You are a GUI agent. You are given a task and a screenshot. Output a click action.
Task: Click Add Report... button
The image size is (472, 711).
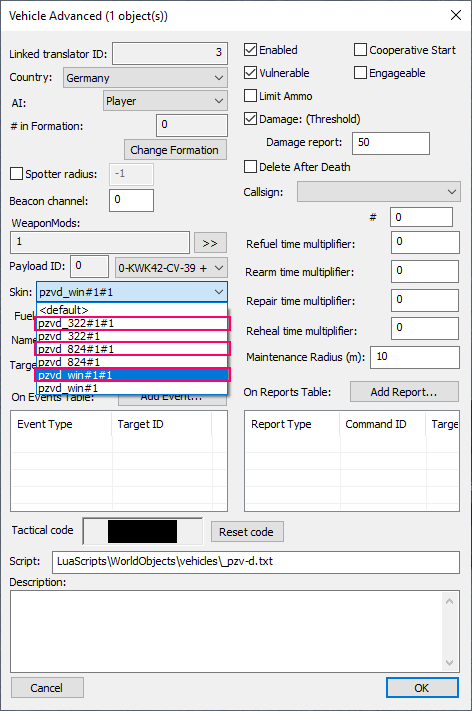(x=404, y=392)
